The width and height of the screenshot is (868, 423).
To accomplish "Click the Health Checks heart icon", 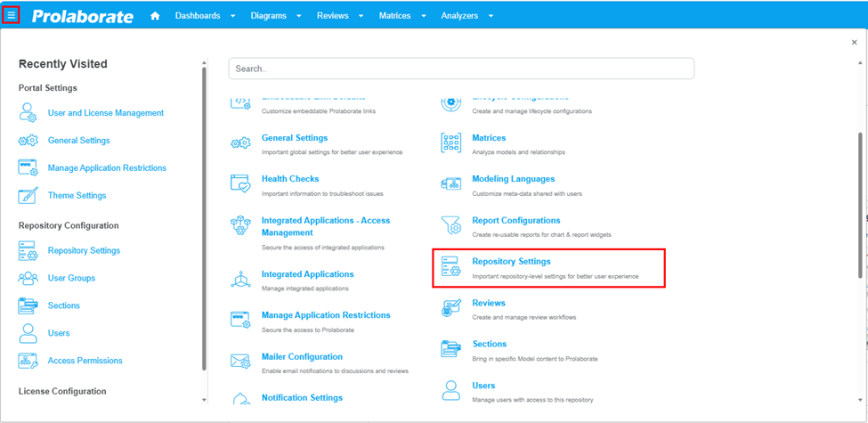I will (x=240, y=183).
